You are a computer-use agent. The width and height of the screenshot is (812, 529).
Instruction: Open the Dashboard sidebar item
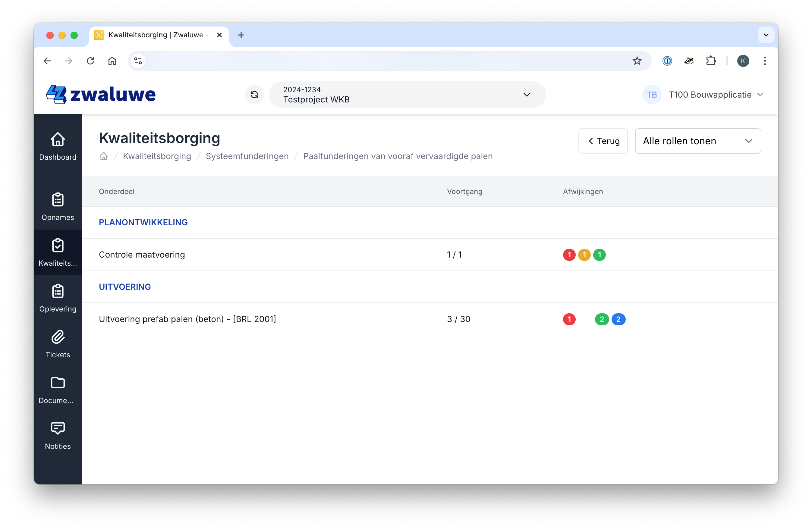click(x=58, y=147)
